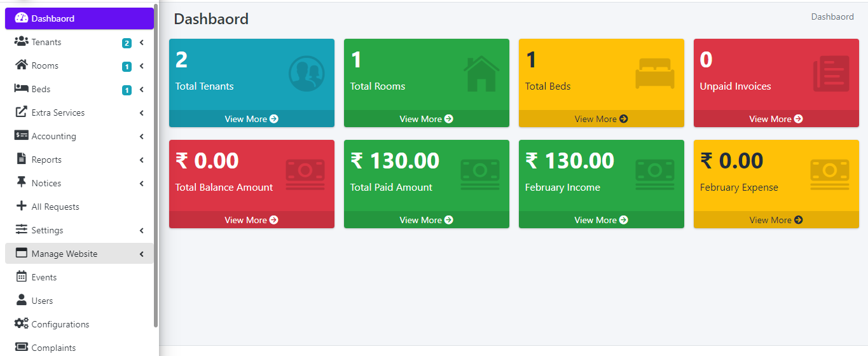Open the Users menu item

pos(42,301)
